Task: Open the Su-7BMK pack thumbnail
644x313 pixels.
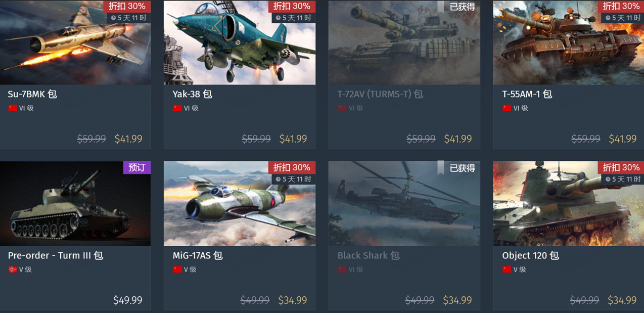Action: point(75,42)
